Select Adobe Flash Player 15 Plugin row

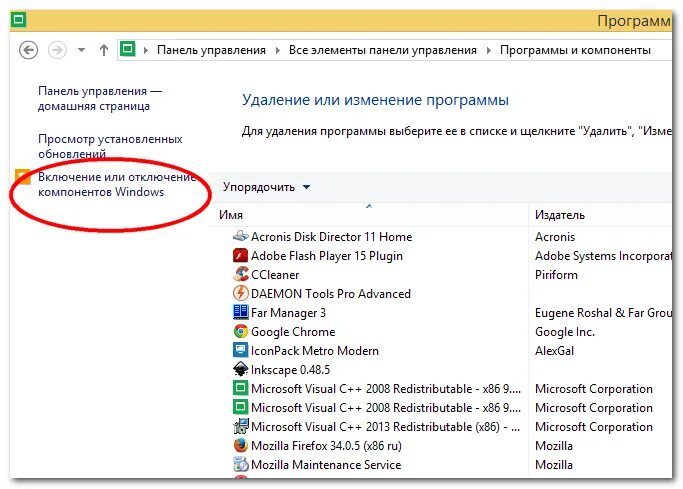tap(327, 256)
